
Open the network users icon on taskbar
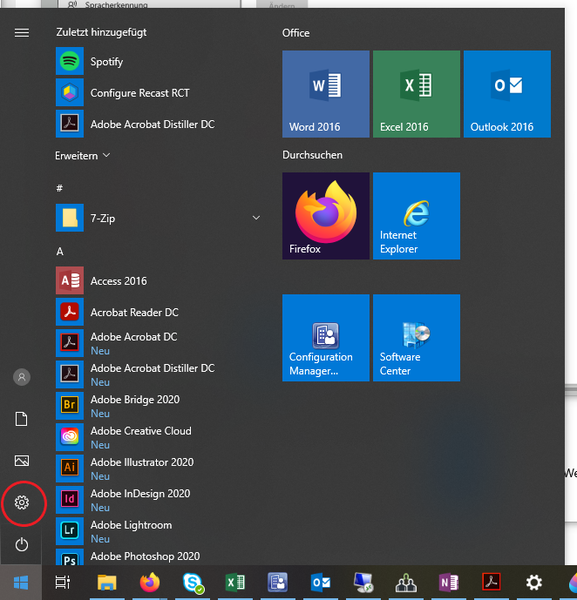click(x=406, y=583)
